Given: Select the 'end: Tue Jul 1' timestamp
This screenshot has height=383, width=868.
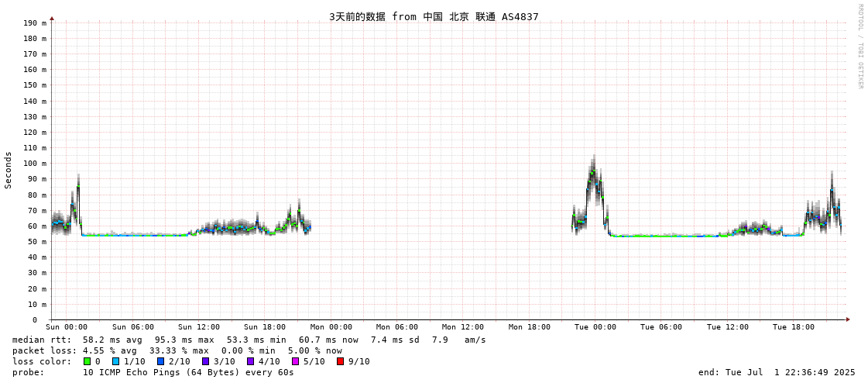Looking at the screenshot, I should 777,372.
